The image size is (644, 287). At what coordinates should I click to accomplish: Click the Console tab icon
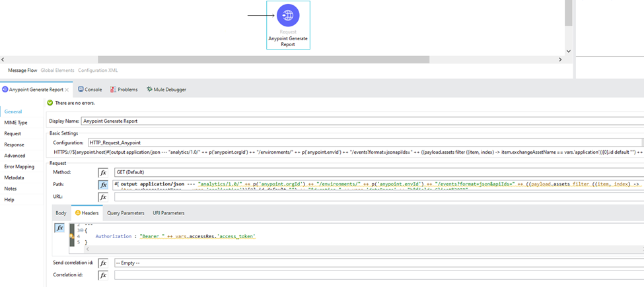pyautogui.click(x=81, y=89)
